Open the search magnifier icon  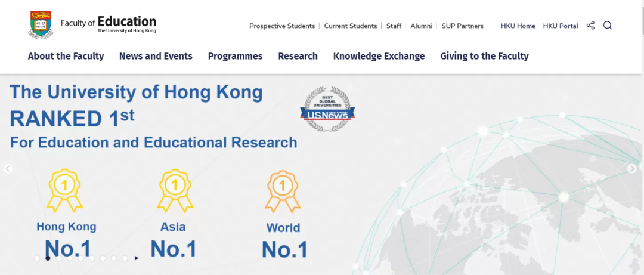pos(608,26)
